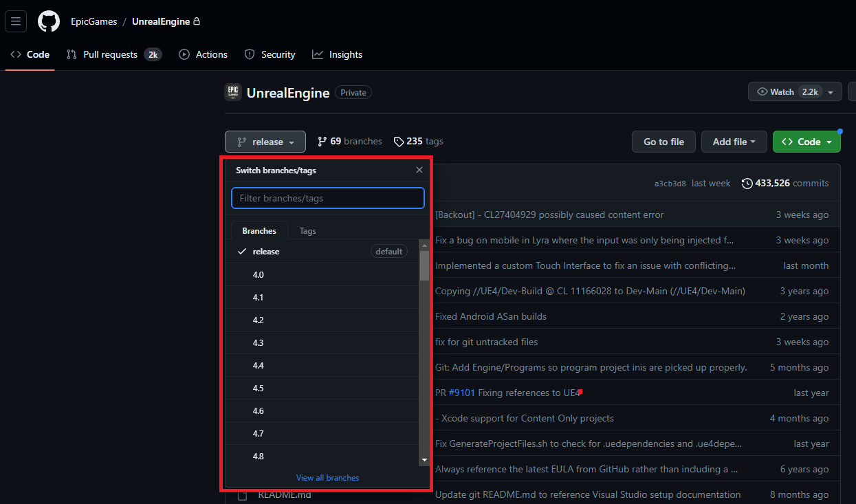Screen dimensions: 856x504
Task: Open 'Update git README.md' commit message
Action: click(x=588, y=494)
